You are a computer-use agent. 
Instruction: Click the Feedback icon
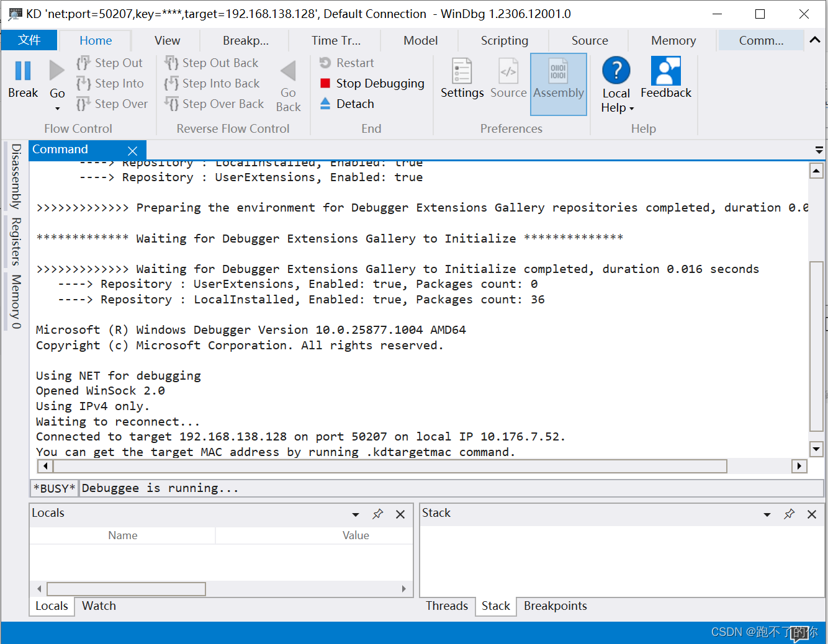(x=666, y=70)
